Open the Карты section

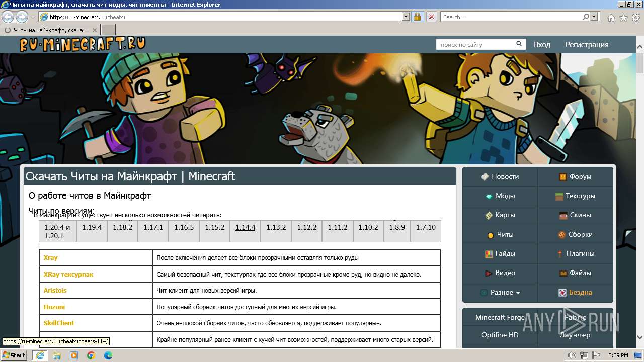tap(500, 215)
